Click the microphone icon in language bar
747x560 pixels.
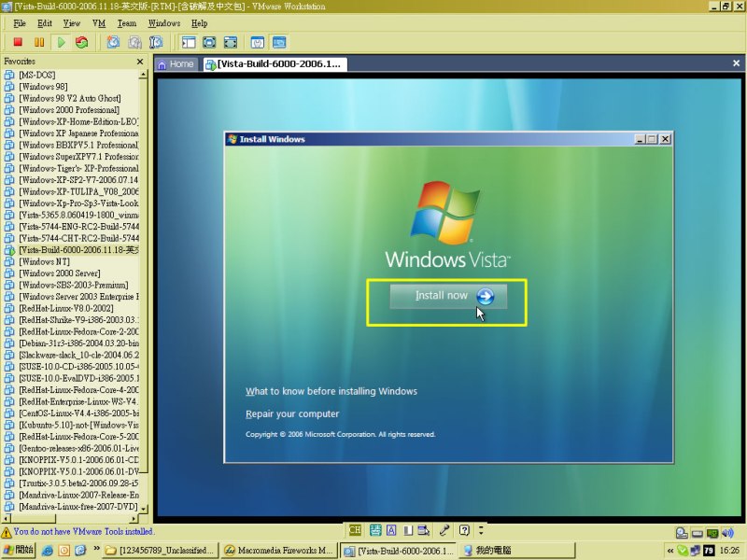[x=444, y=530]
